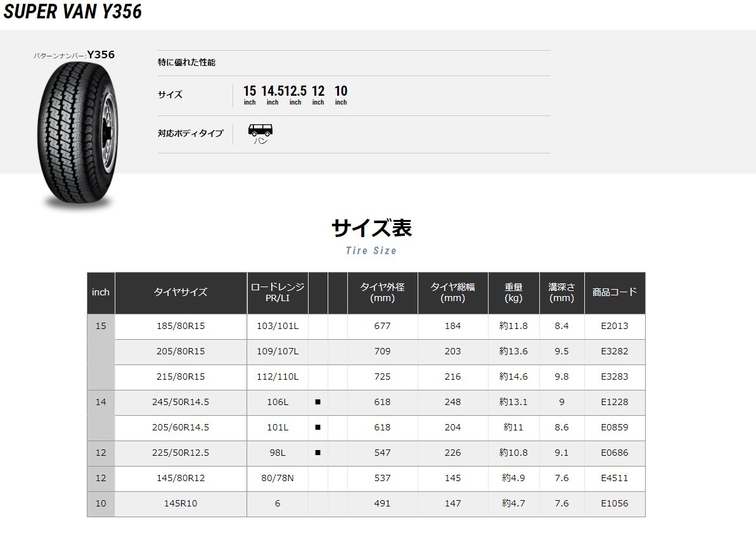Screen dimensions: 756x535
Task: Click outer diameter 709 cell
Action: coord(382,352)
